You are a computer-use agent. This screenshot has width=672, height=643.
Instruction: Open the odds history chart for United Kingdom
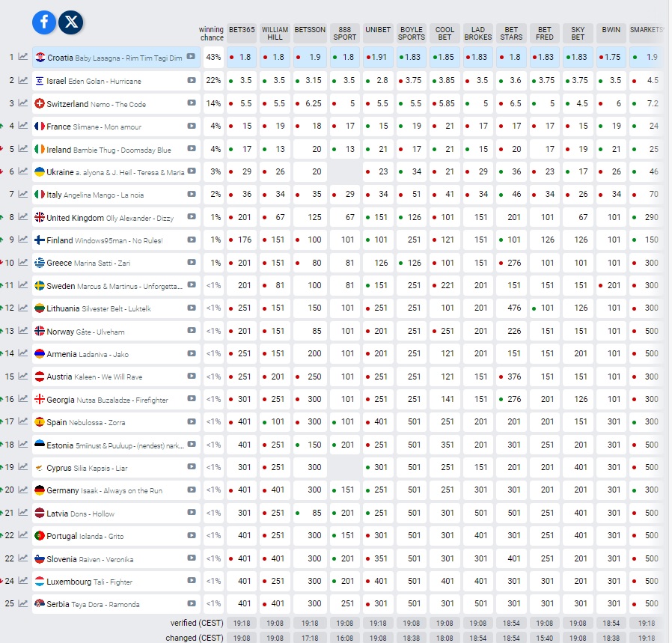coord(23,217)
